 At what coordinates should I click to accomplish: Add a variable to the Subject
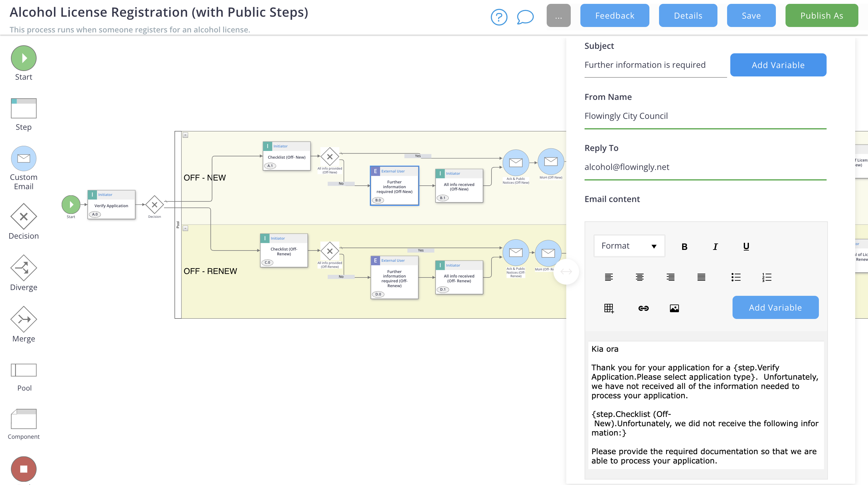778,65
